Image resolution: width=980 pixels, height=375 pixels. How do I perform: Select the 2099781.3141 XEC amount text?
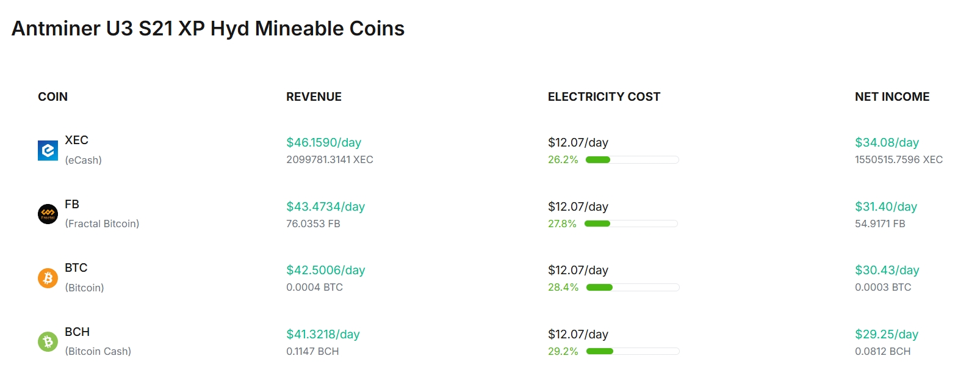tap(330, 159)
